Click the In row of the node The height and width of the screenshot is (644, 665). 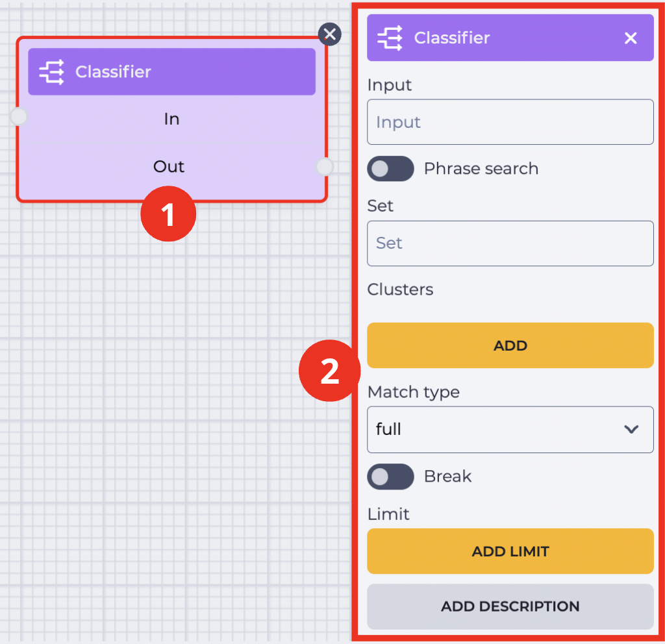[x=171, y=119]
